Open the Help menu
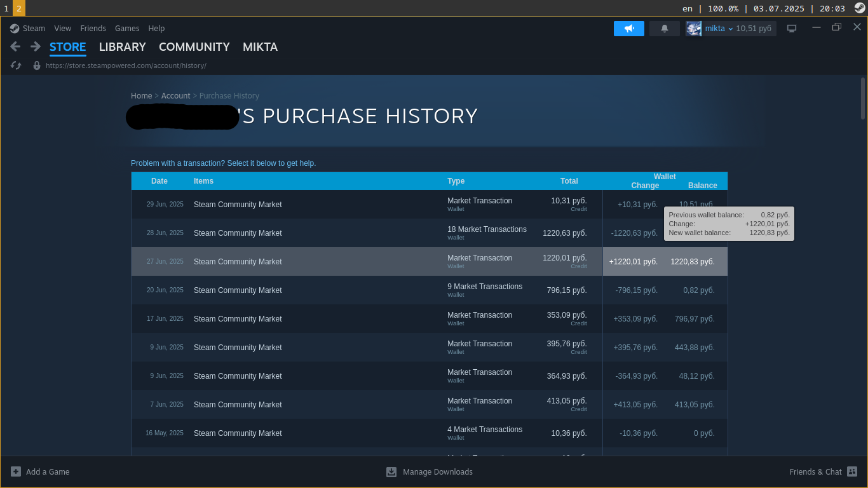The height and width of the screenshot is (488, 868). pyautogui.click(x=156, y=28)
